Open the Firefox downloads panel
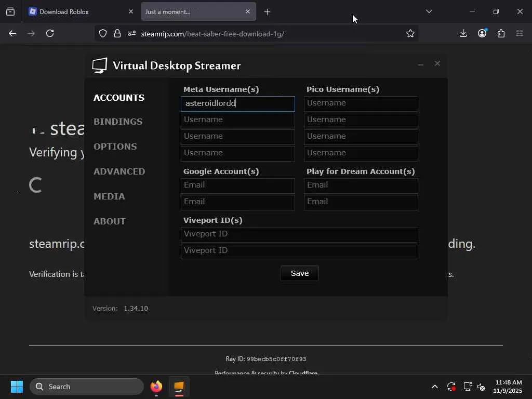532x399 pixels. click(x=463, y=33)
